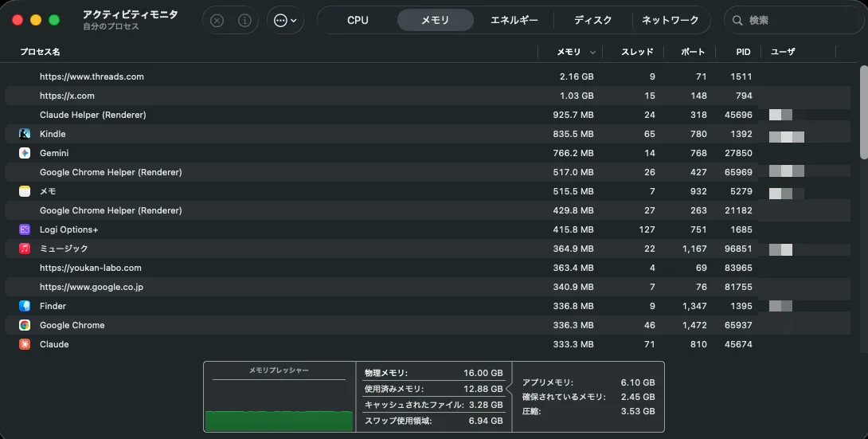Click the メモリプレッシャー graph

279,397
